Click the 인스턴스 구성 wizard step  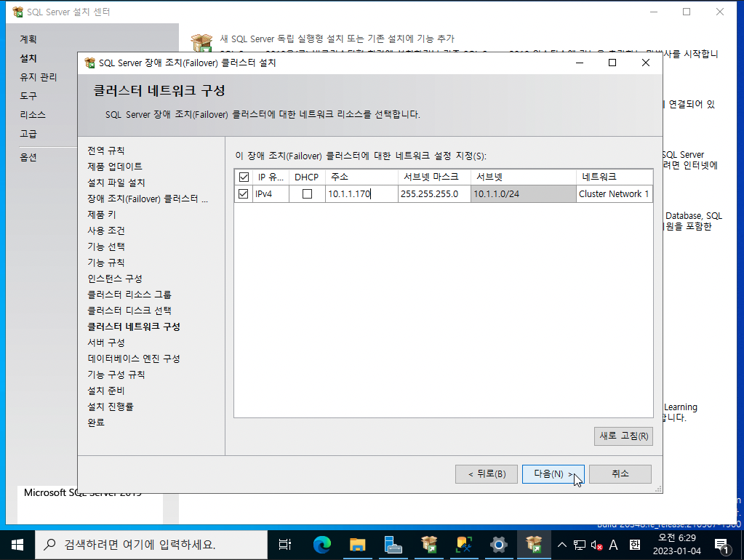point(115,279)
